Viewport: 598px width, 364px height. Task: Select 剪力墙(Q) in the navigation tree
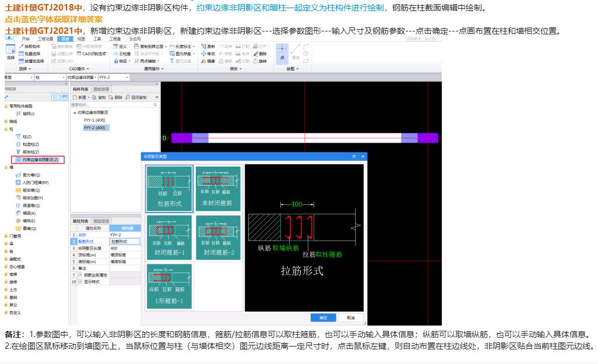click(28, 175)
